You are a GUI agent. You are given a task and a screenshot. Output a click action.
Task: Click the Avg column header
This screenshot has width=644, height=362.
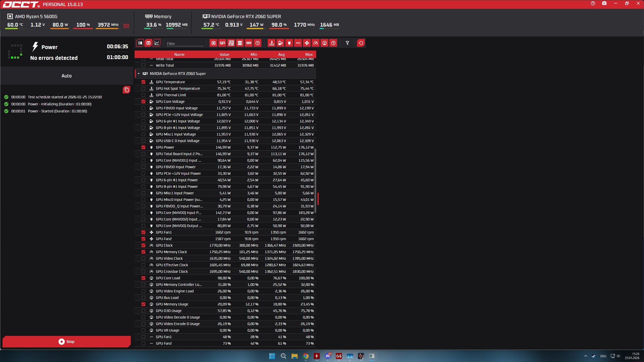[281, 54]
